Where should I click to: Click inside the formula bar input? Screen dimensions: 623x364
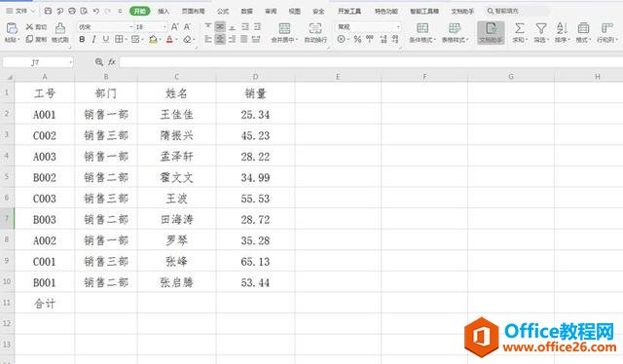(370, 62)
